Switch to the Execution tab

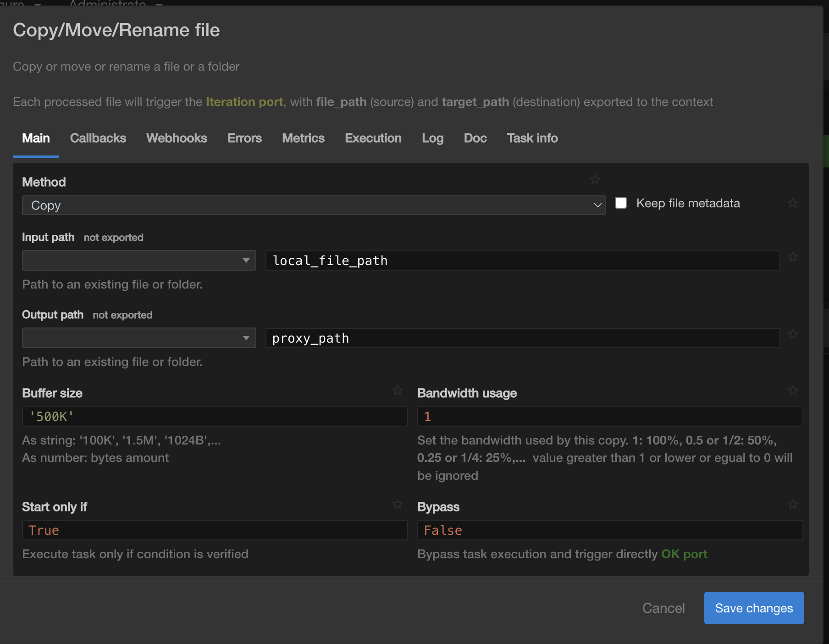click(x=373, y=138)
